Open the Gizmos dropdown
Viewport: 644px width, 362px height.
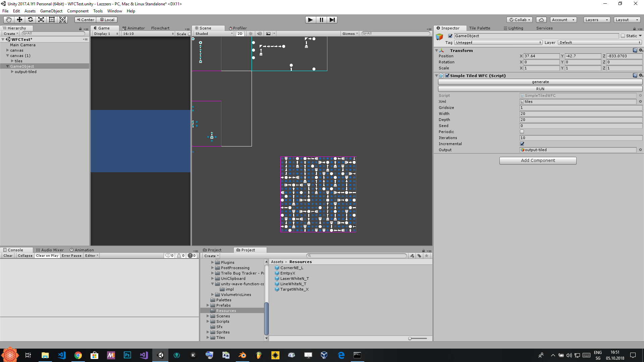point(350,34)
